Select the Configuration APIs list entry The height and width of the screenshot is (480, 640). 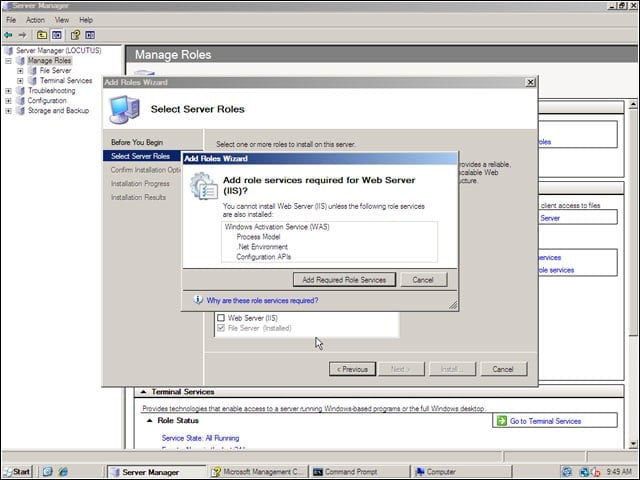point(264,257)
